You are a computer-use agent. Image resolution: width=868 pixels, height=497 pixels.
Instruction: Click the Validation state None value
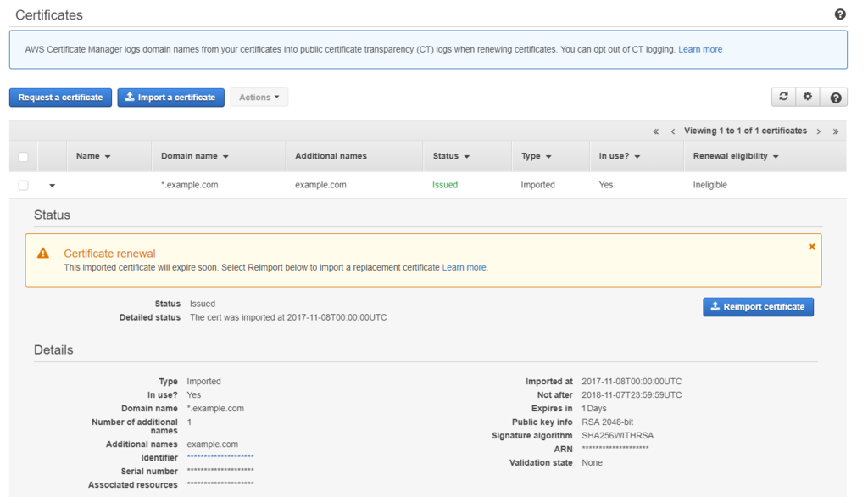click(x=592, y=462)
